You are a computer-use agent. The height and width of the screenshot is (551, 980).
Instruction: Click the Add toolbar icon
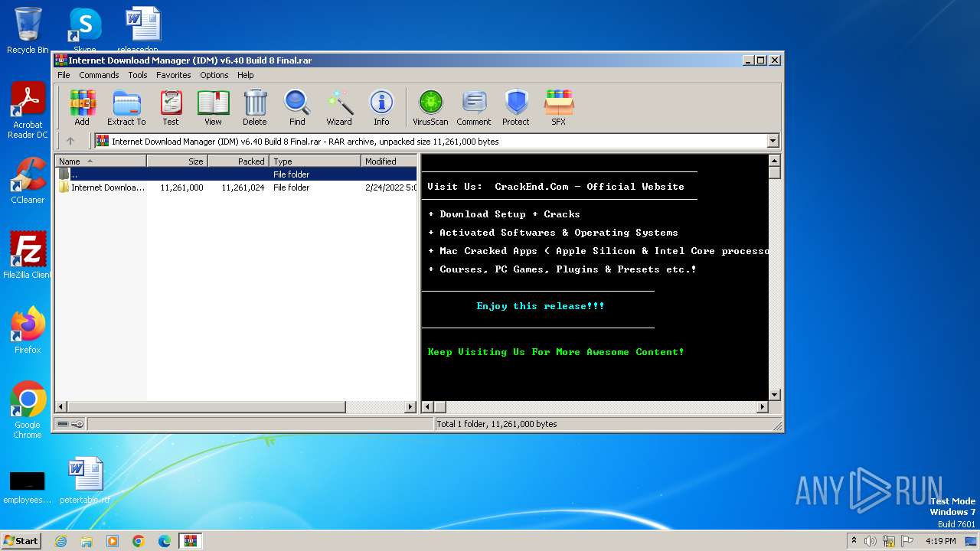[x=82, y=107]
